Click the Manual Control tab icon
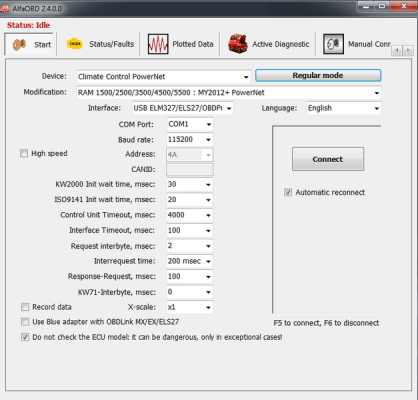Image resolution: width=418 pixels, height=400 pixels. [333, 44]
